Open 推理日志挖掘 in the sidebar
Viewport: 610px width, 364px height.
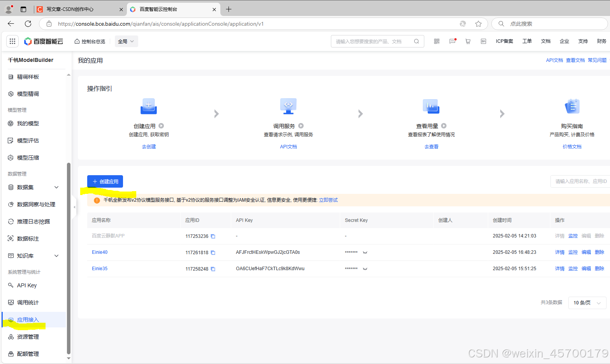click(x=33, y=222)
